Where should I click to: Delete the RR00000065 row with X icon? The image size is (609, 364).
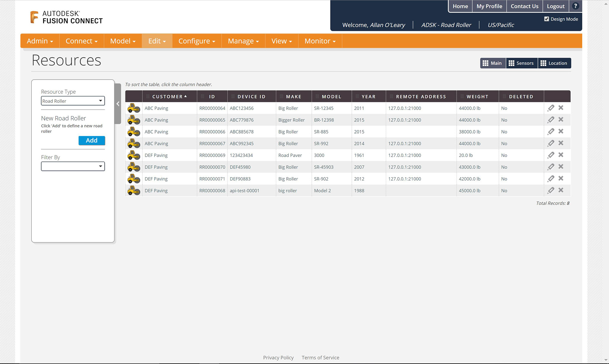(561, 120)
